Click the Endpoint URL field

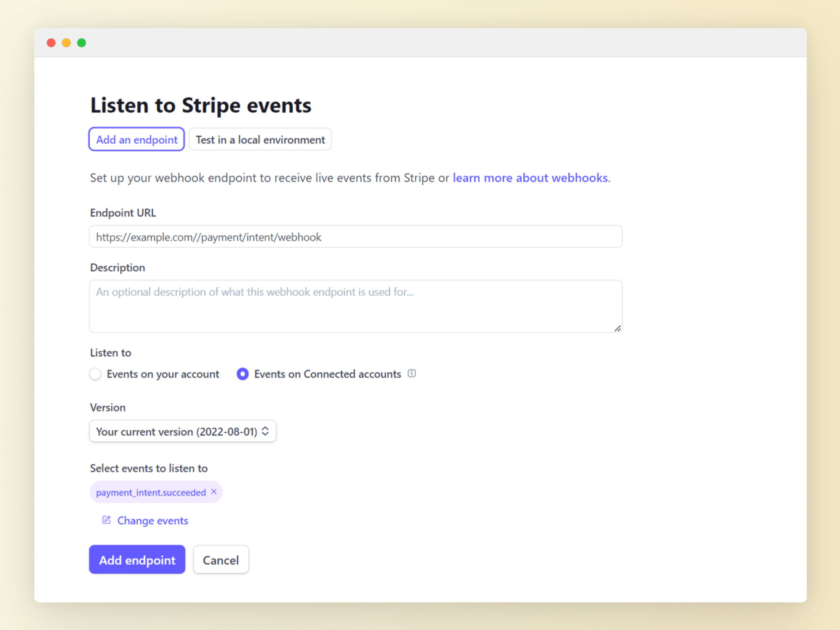coord(355,236)
